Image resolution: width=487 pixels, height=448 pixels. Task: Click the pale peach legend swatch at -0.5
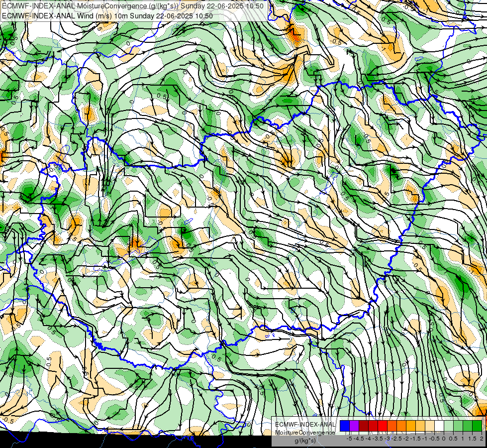click(429, 426)
